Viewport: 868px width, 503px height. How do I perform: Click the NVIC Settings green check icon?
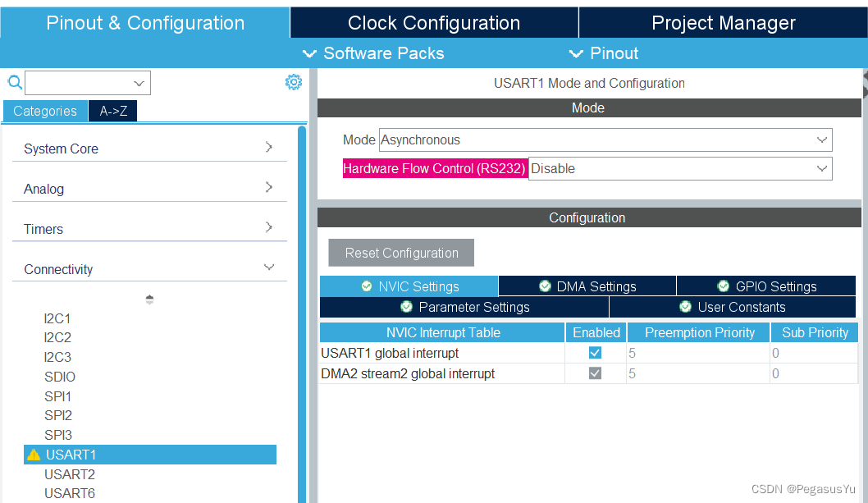click(x=367, y=286)
